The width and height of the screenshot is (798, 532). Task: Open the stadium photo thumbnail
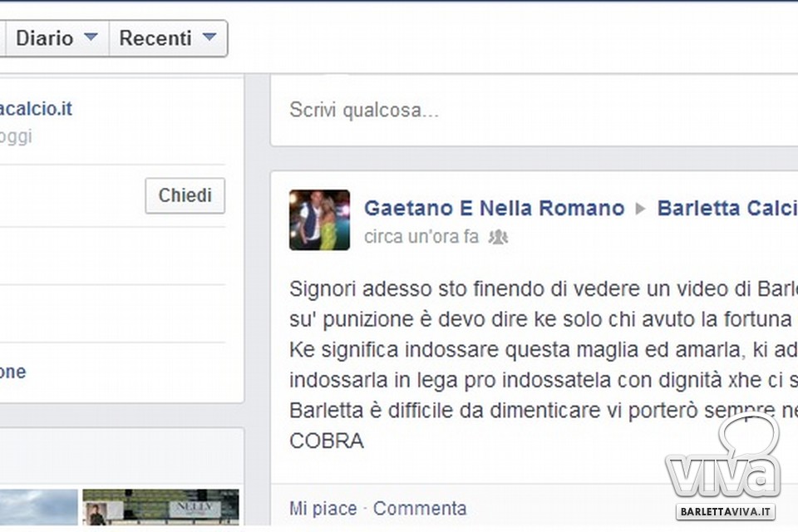click(160, 508)
